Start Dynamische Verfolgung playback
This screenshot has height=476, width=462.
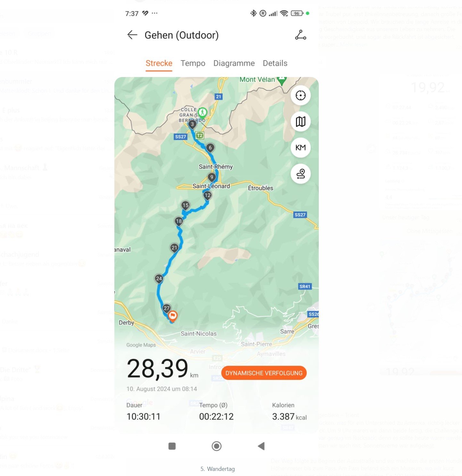(264, 373)
